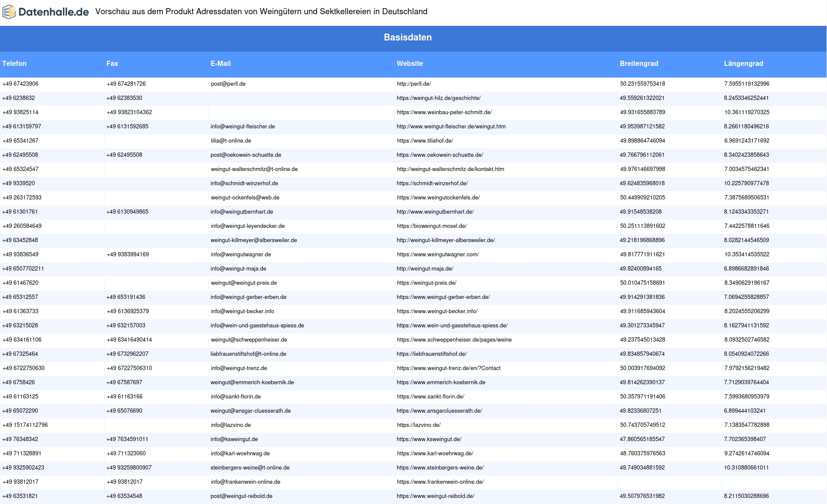
Task: Click phone number +49 15174112796
Action: coord(25,425)
